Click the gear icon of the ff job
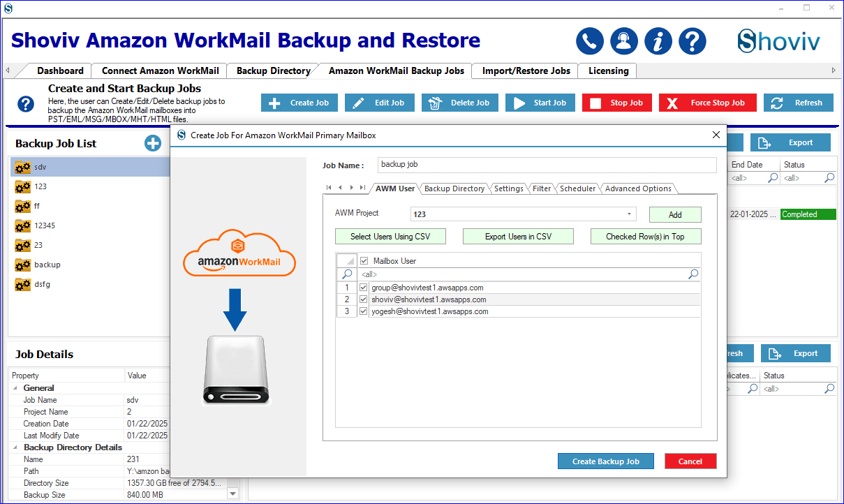The height and width of the screenshot is (504, 844). pos(23,207)
